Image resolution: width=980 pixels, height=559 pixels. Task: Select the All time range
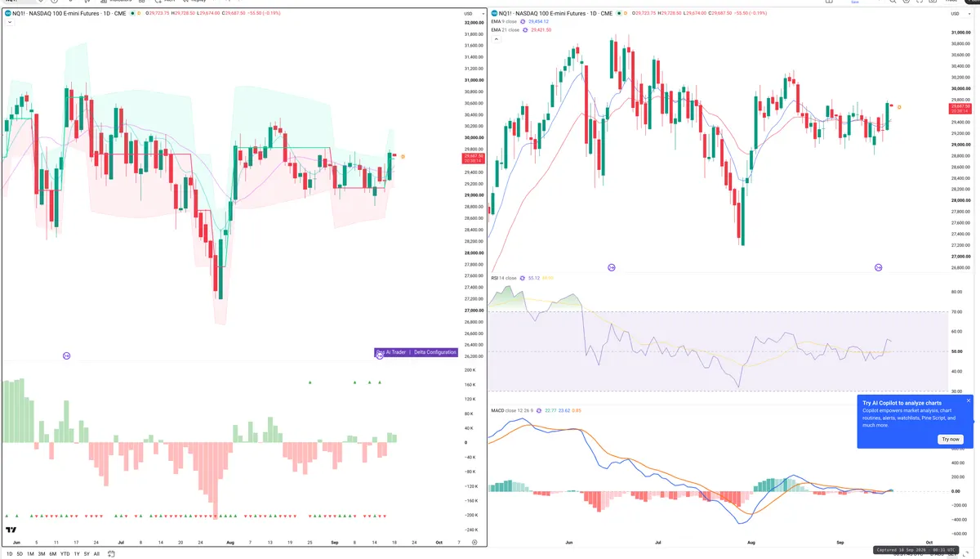click(x=96, y=553)
